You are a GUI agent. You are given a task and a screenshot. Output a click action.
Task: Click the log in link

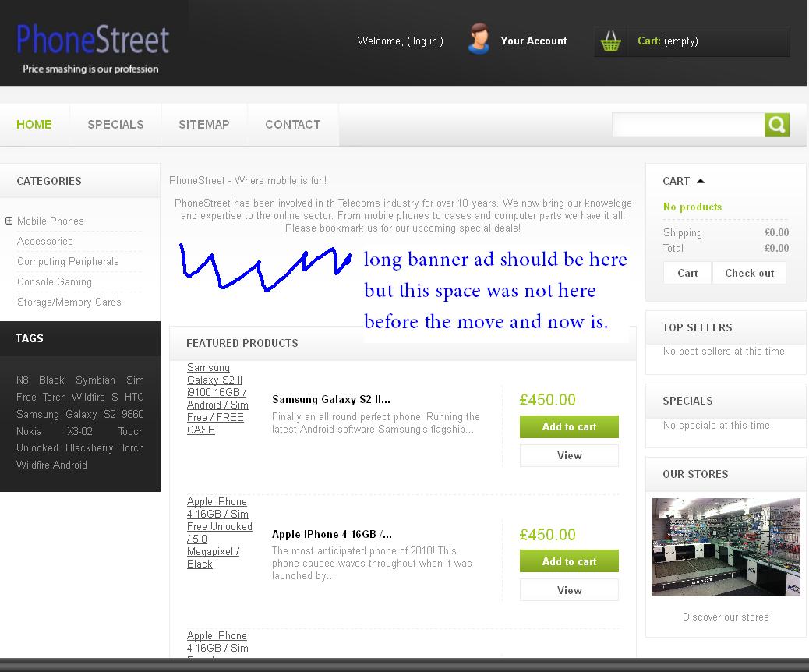tap(425, 41)
